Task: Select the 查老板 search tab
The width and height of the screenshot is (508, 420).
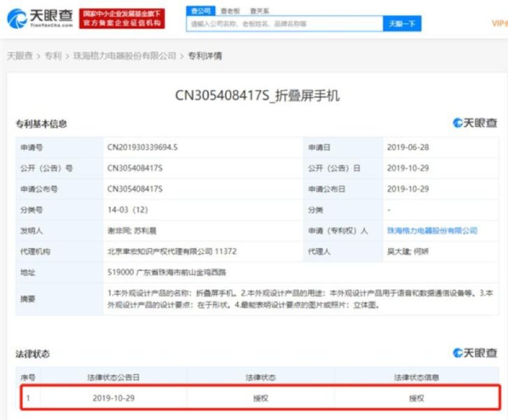Action: click(x=230, y=11)
